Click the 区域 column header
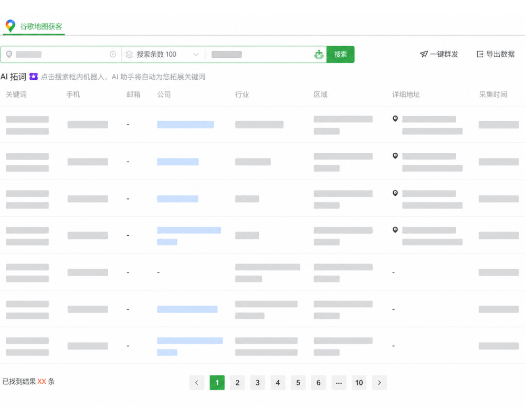 click(x=320, y=94)
